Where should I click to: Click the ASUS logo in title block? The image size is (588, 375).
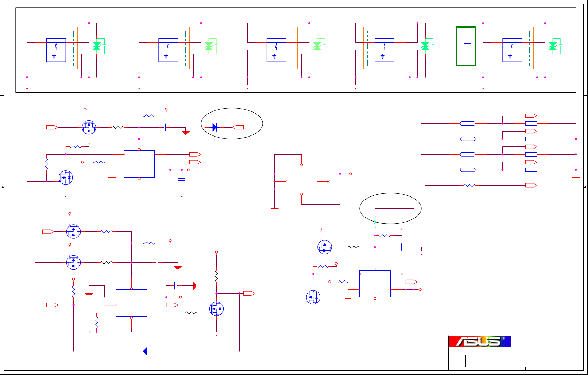coord(479,341)
